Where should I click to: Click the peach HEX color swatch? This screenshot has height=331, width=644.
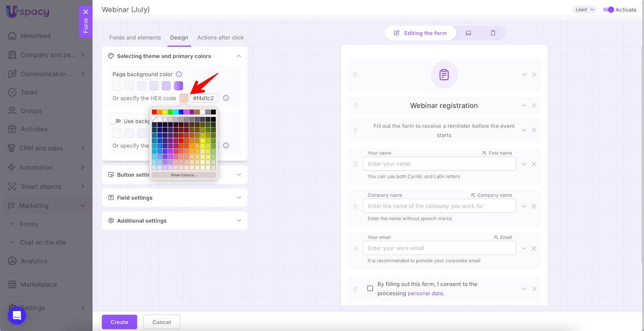184,98
